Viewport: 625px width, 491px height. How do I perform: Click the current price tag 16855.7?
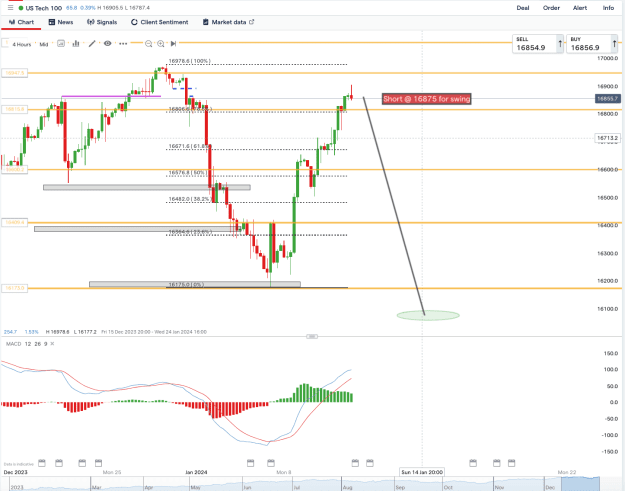coord(607,98)
